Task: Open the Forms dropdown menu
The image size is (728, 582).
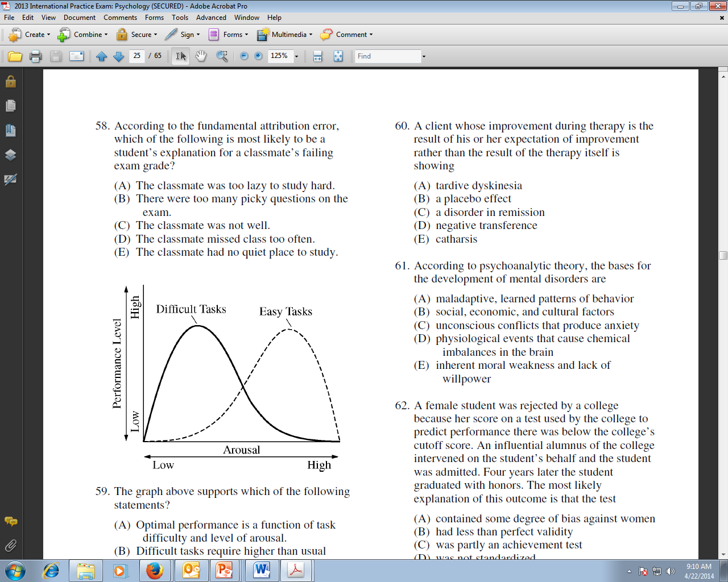Action: tap(228, 35)
